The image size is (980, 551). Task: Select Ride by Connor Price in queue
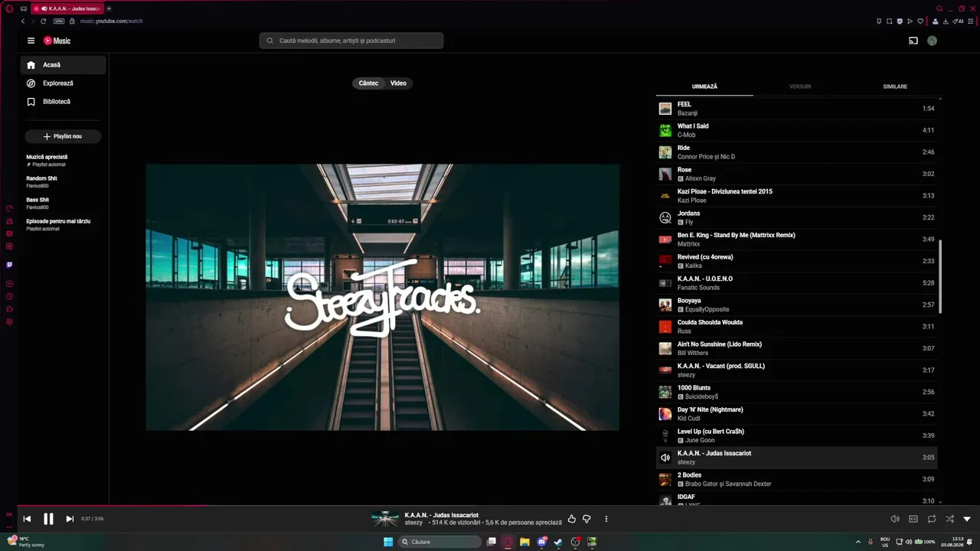click(796, 152)
